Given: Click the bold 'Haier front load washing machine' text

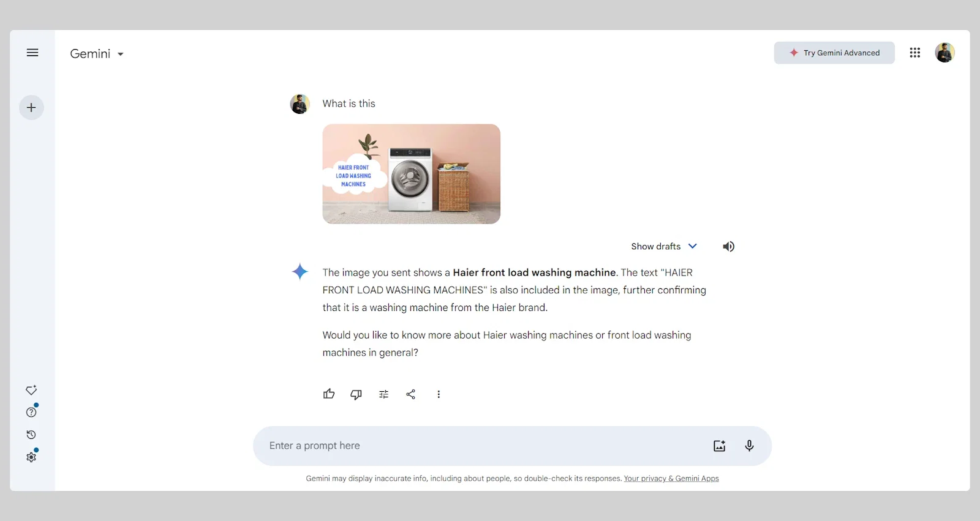Looking at the screenshot, I should click(534, 272).
